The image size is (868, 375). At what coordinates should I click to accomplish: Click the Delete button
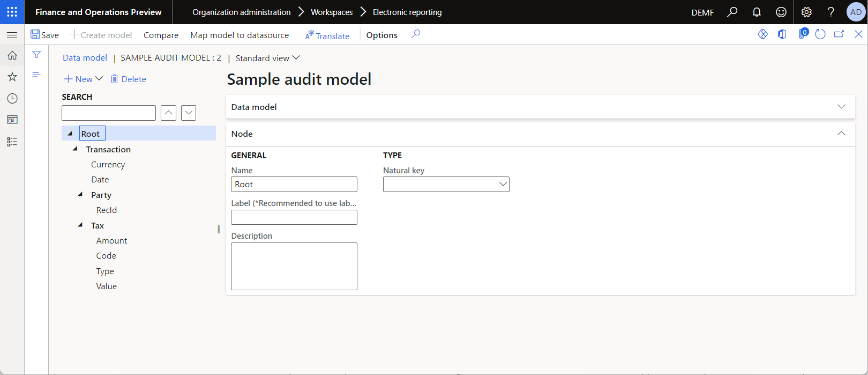(x=128, y=79)
